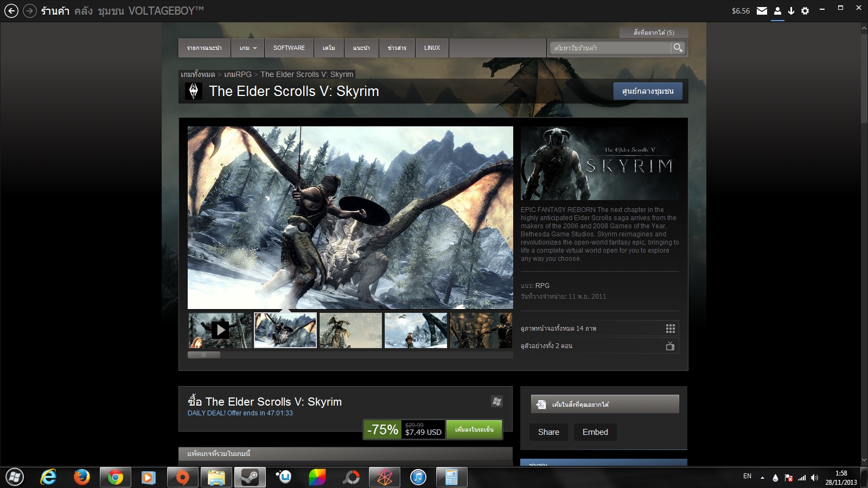Screen dimensions: 868x488
Task: View all 14 screenshots link
Action: point(599,329)
